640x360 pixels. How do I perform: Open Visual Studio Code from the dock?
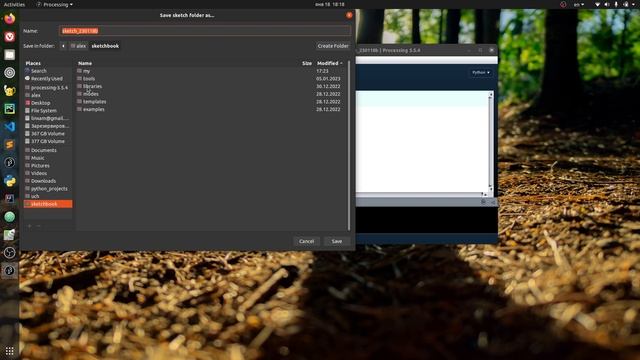point(9,127)
